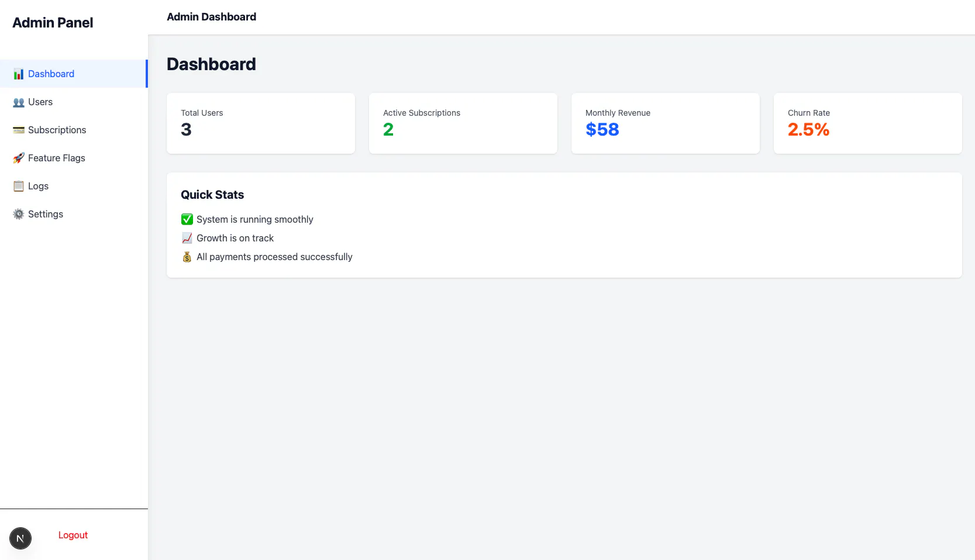Click 'System is running smoothly' text

[x=255, y=219]
